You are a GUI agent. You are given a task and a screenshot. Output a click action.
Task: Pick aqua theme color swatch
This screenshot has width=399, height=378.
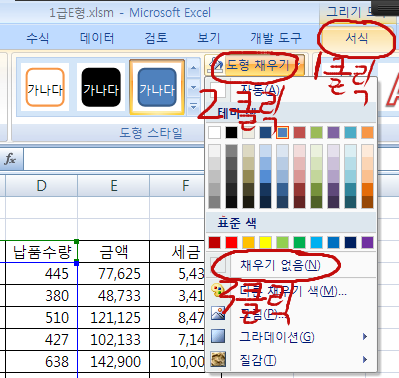coord(350,132)
